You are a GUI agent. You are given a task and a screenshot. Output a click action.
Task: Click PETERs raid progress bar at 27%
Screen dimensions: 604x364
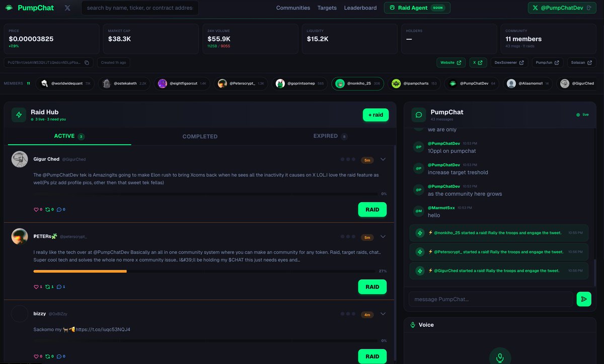point(205,271)
